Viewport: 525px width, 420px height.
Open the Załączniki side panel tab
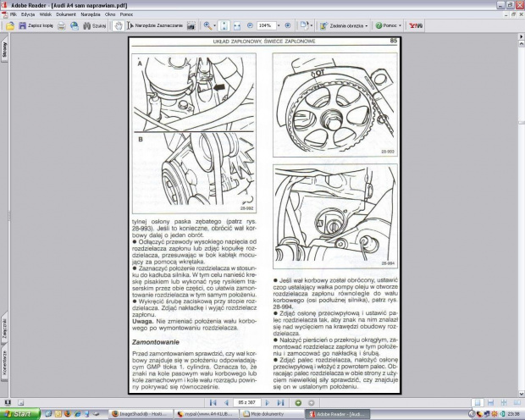pos(4,329)
